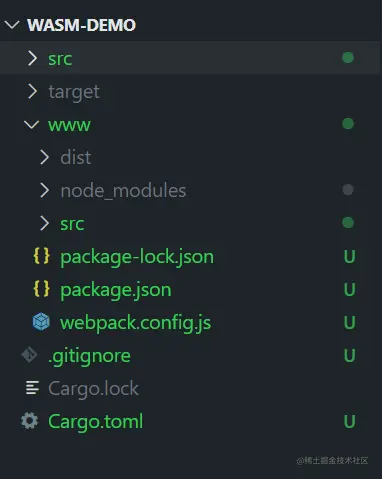Click the gray status dot on node_modules
Image resolution: width=382 pixels, height=479 pixels.
(348, 190)
